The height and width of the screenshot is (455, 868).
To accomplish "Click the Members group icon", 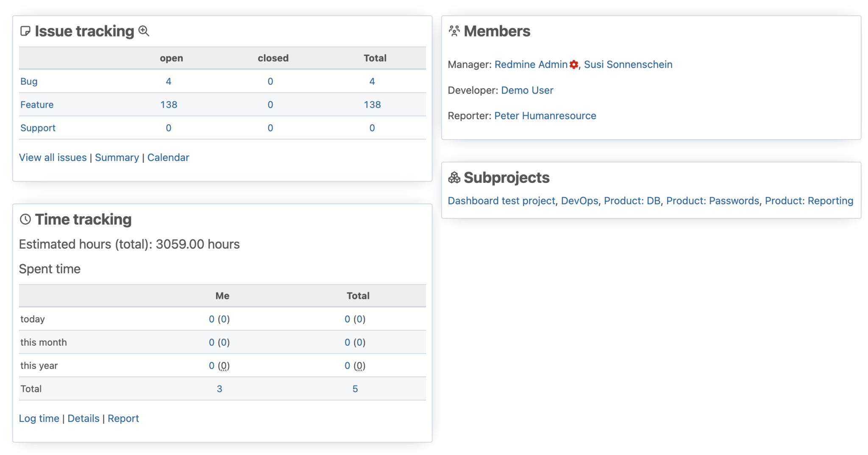I will click(454, 31).
